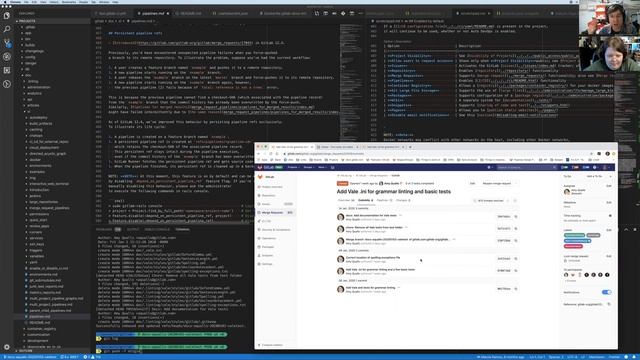Reload the page in the browser window
Viewport: 640px width, 360px height.
click(x=270, y=154)
